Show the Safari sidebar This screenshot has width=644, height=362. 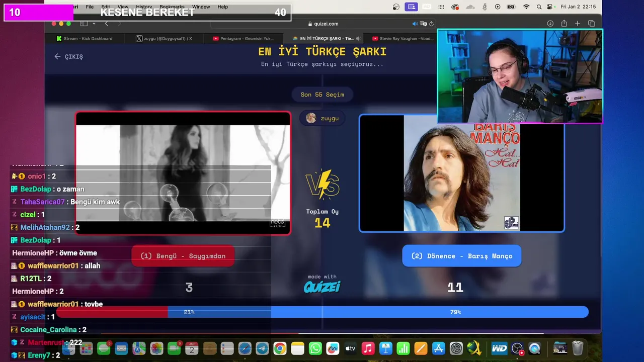(x=84, y=24)
